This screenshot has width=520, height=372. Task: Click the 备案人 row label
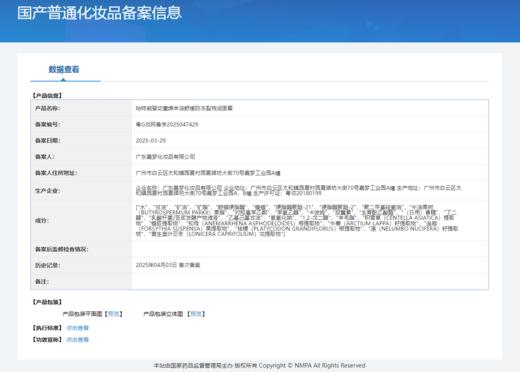45,156
